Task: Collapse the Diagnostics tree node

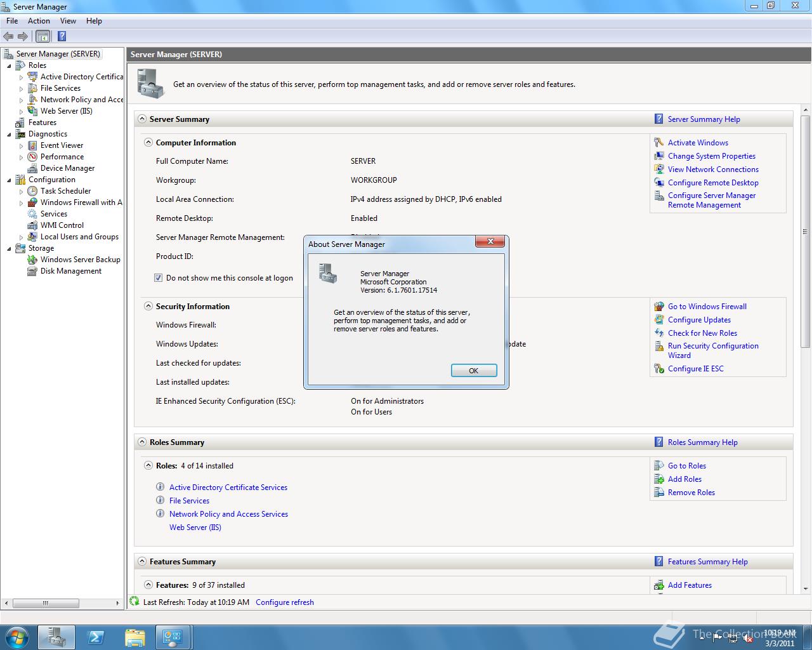Action: (9, 135)
